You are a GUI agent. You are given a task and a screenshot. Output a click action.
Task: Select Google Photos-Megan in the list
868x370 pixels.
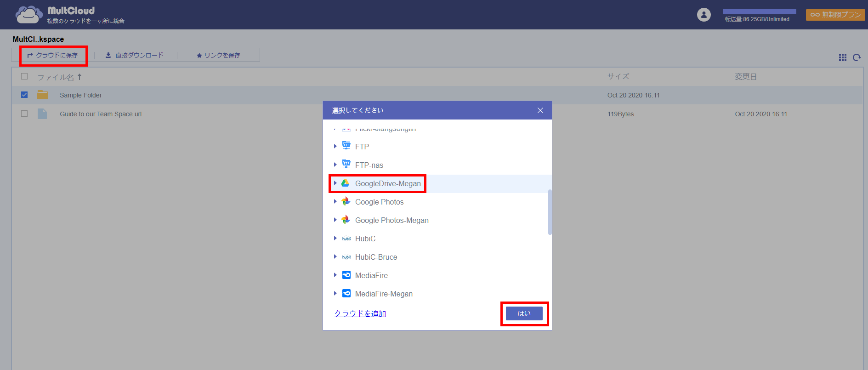click(437, 220)
